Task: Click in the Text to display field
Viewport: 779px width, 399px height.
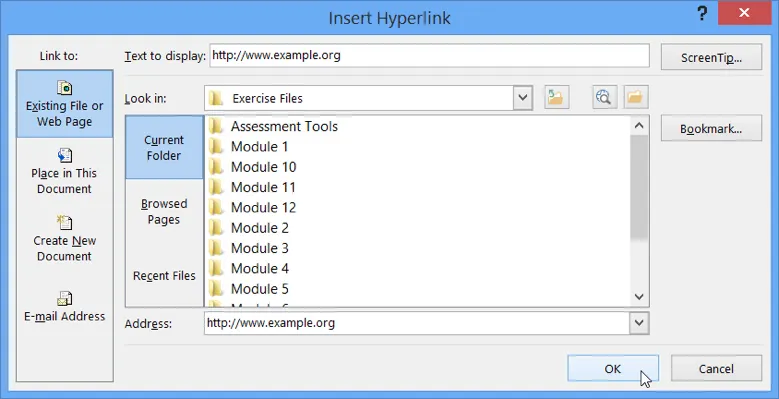Action: [429, 55]
